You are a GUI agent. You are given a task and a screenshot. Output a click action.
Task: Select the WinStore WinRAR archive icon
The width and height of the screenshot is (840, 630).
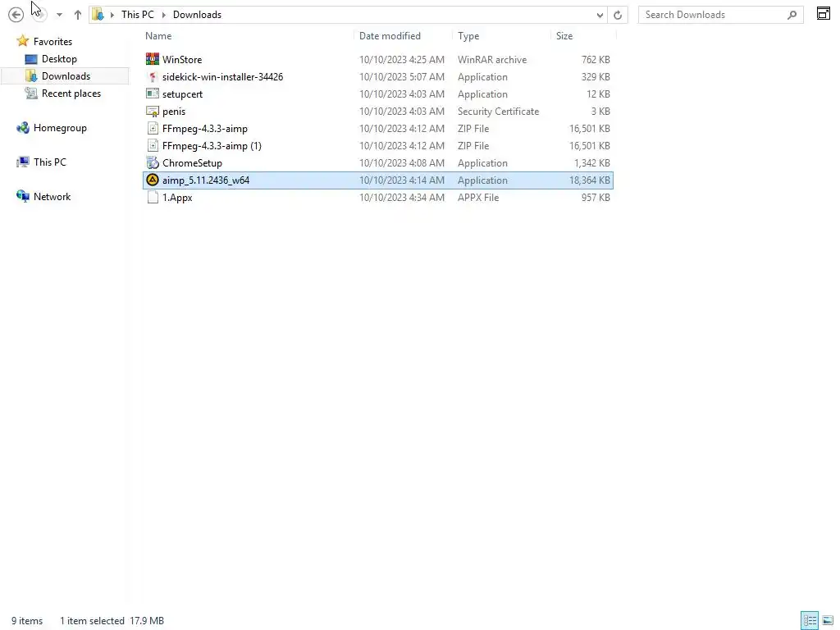point(153,59)
